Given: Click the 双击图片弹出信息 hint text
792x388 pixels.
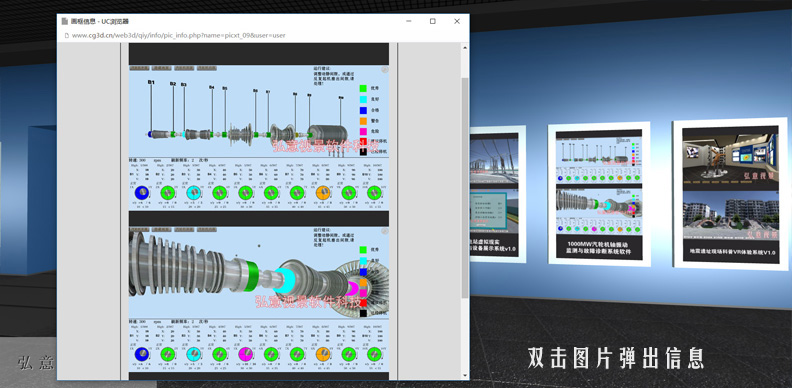Looking at the screenshot, I should click(616, 358).
